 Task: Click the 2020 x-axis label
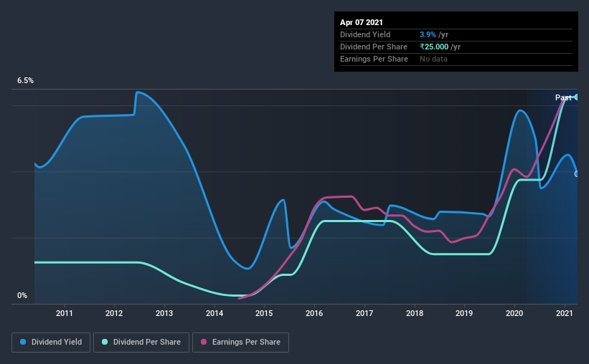[x=514, y=313]
